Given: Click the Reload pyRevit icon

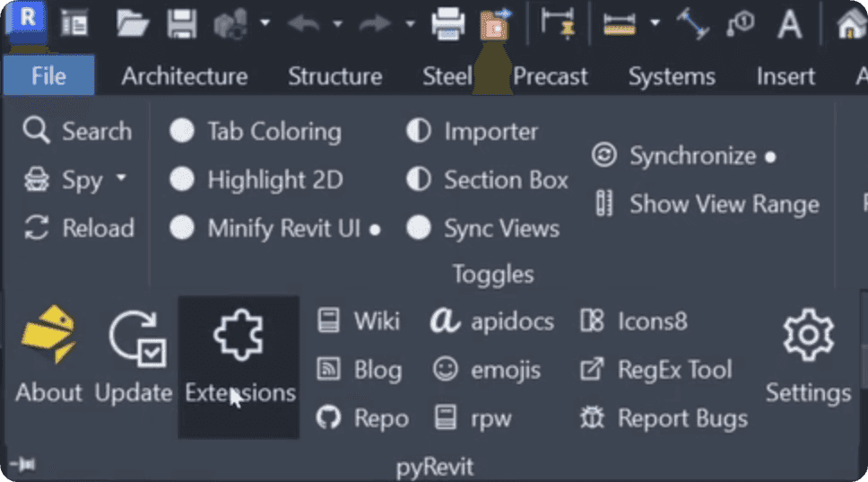Looking at the screenshot, I should (79, 228).
